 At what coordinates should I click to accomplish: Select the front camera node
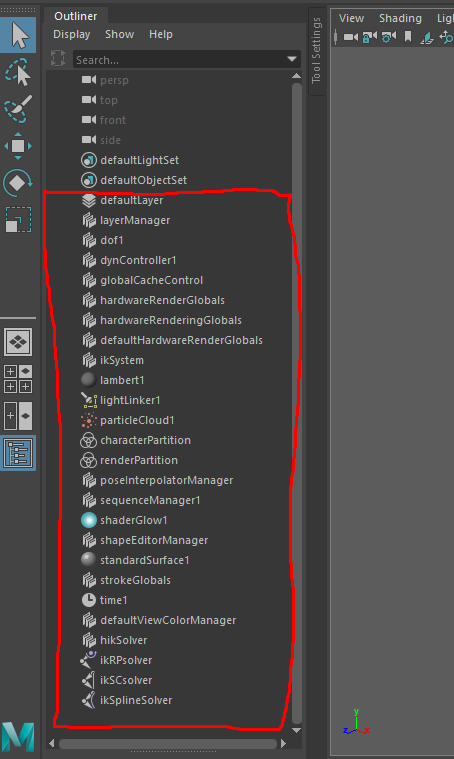click(x=112, y=120)
